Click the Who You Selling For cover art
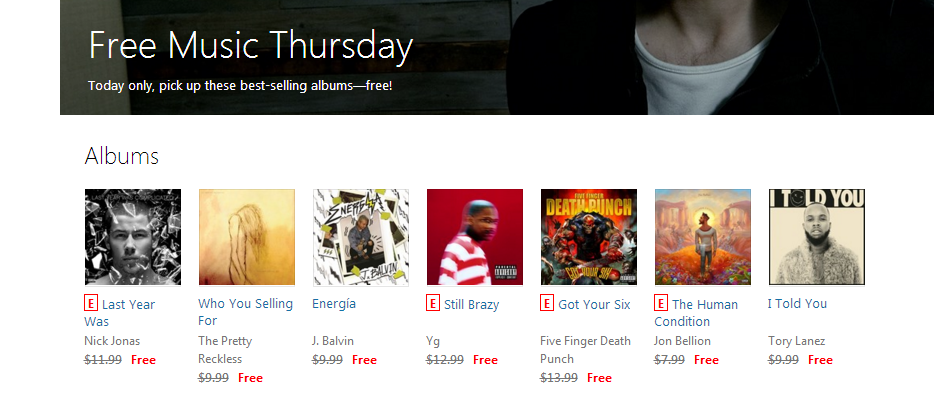934x417 pixels. tap(247, 237)
